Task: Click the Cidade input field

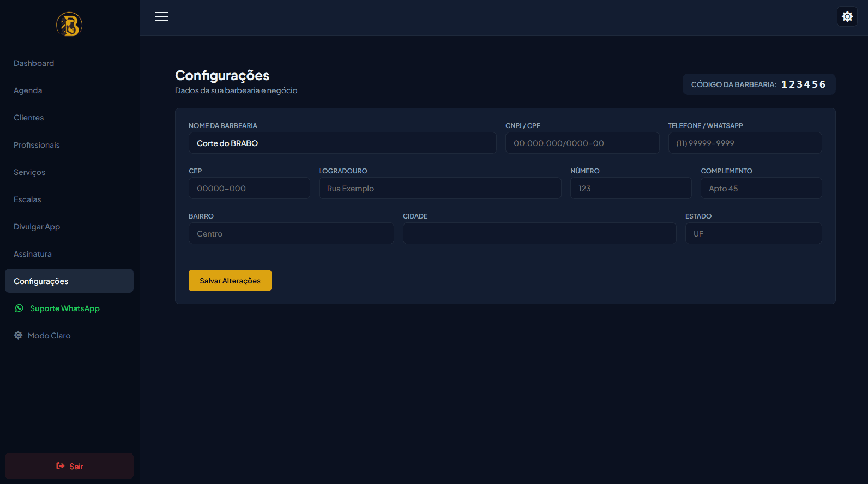Action: [x=540, y=233]
